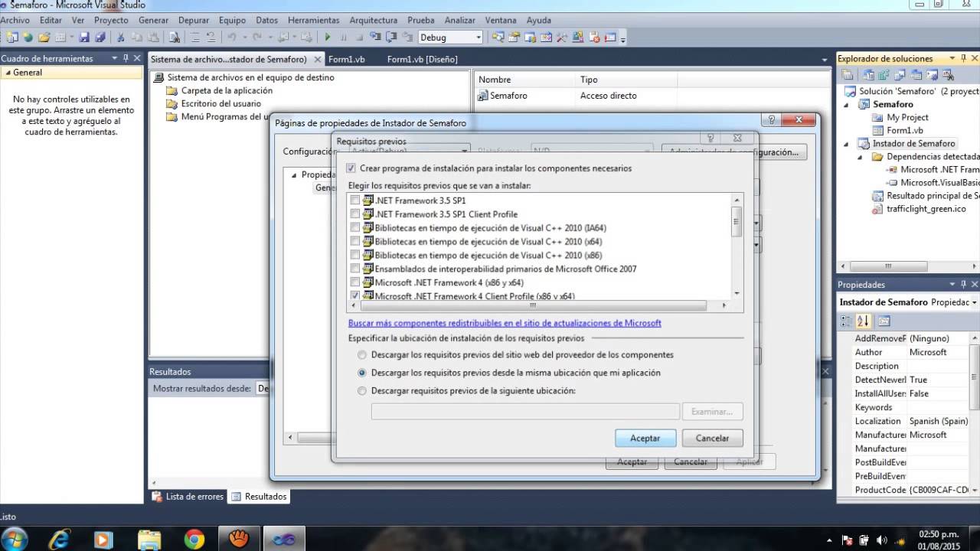Check Visual C++ 2010 (x64) runtime libraries

[354, 242]
